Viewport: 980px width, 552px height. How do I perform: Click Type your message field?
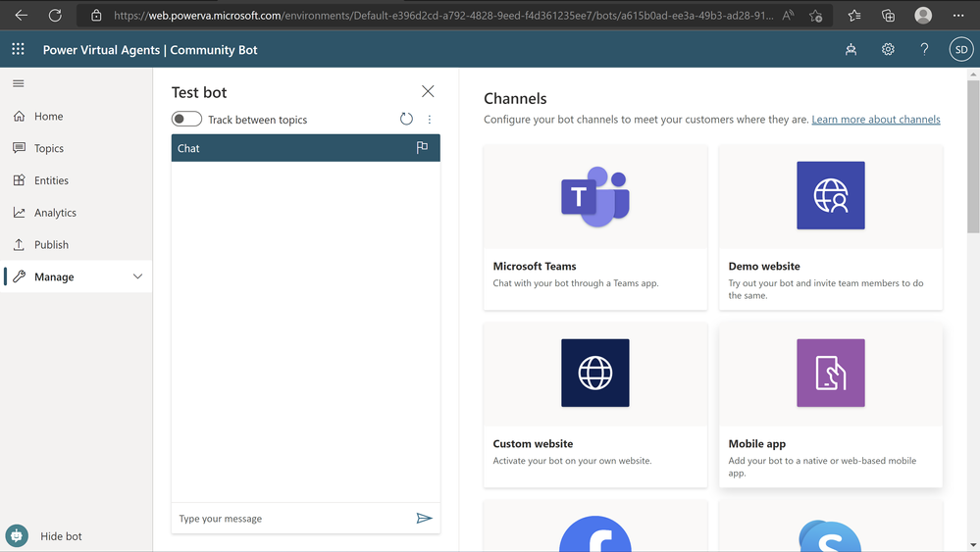tap(292, 519)
